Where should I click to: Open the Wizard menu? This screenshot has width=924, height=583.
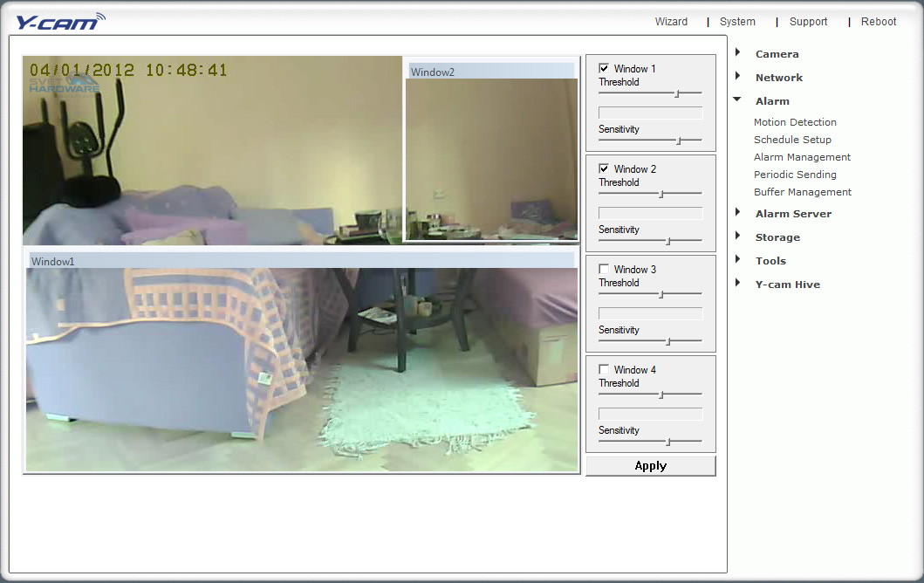click(x=671, y=22)
